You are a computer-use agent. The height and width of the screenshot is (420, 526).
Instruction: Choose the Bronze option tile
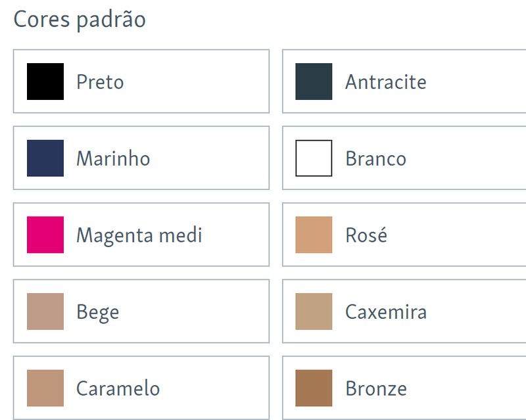point(403,388)
